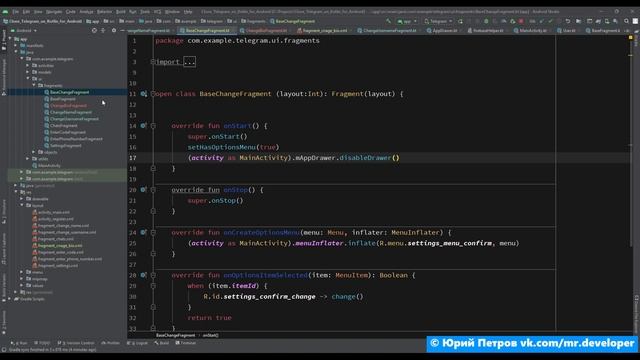Select SettingsFragment in project tree
Viewport: 640px width, 360px height.
point(65,145)
